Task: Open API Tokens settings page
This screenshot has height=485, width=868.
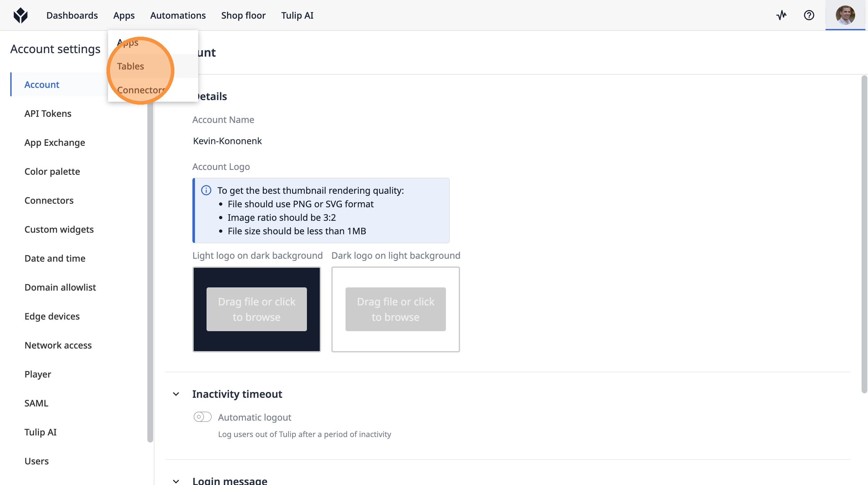Action: pos(48,114)
